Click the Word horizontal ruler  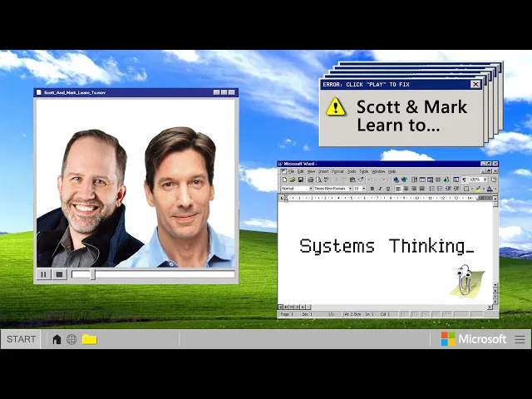pos(386,198)
